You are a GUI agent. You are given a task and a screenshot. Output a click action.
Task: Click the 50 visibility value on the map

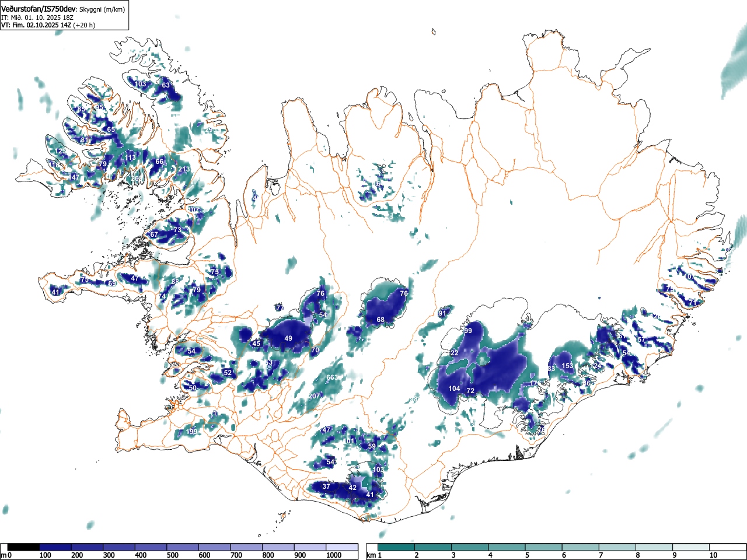click(x=193, y=387)
